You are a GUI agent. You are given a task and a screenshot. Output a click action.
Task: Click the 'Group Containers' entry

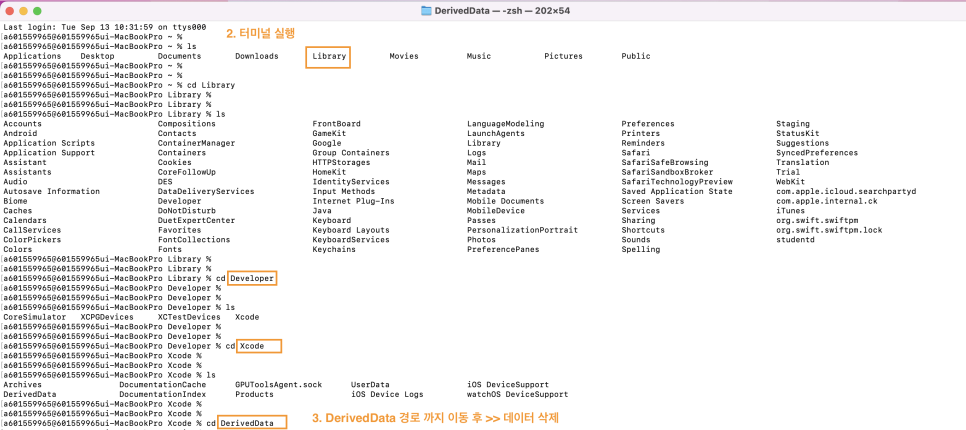pyautogui.click(x=351, y=153)
